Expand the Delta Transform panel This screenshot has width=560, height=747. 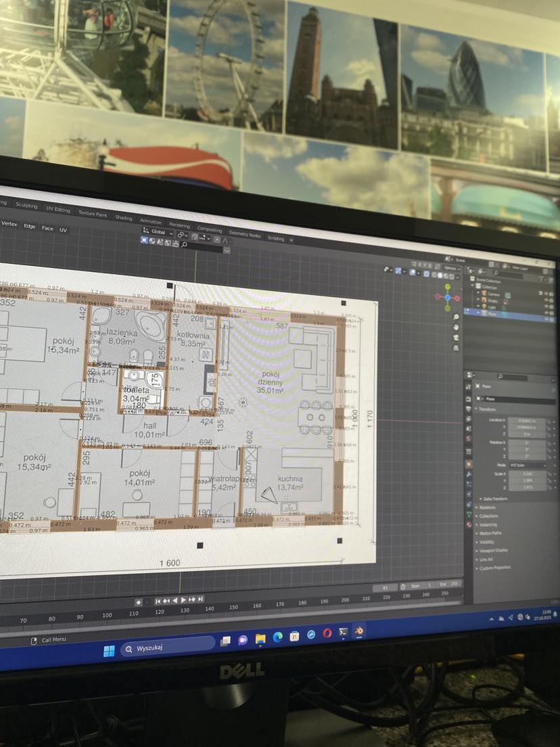[x=494, y=499]
